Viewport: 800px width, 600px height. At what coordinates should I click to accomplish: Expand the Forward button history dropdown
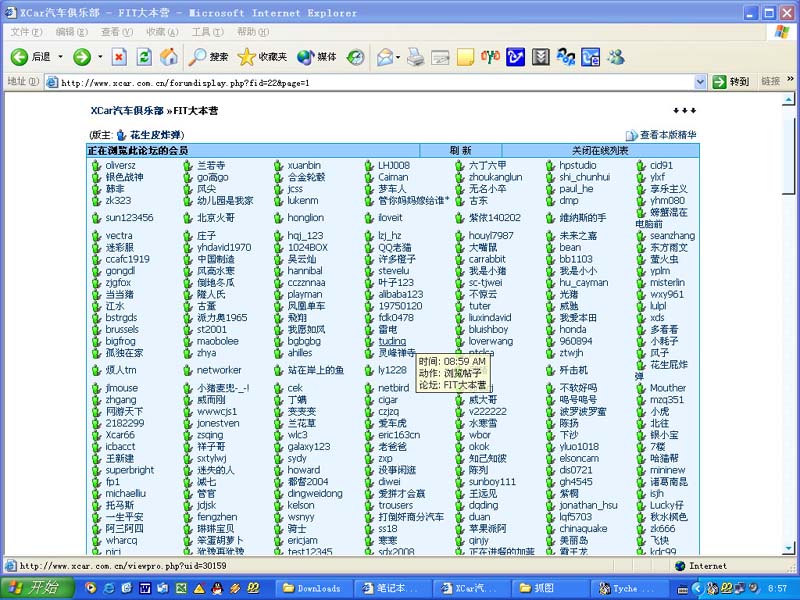point(100,57)
